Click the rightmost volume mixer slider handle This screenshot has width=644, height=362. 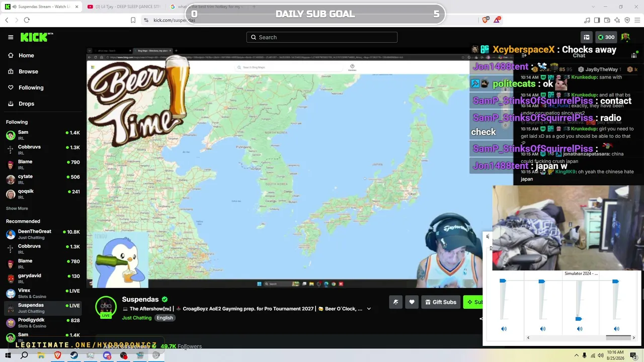(x=615, y=282)
